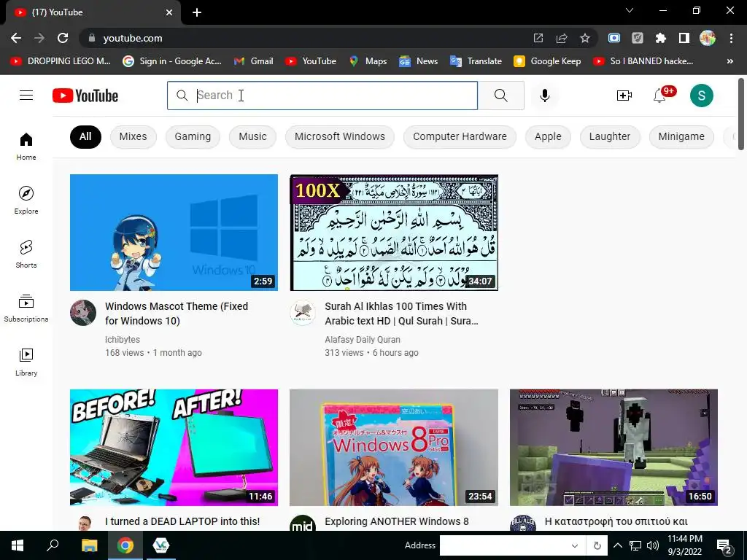Open the account avatar S menu

(x=701, y=96)
